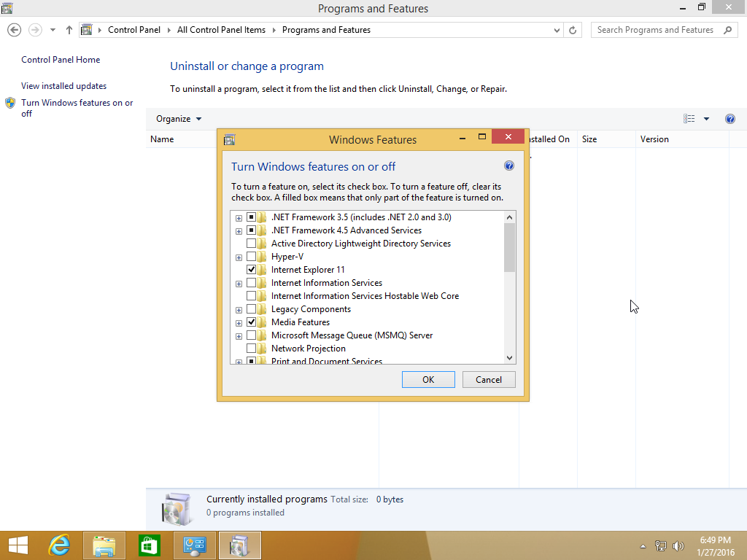Expand the Hyper-V node
This screenshot has height=560, width=747.
point(239,257)
